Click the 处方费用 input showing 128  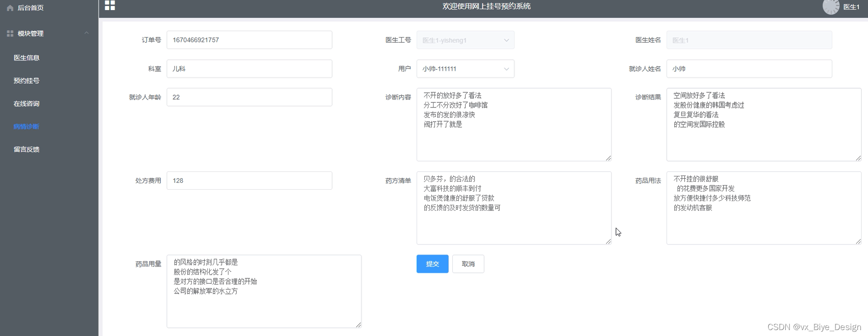point(249,181)
